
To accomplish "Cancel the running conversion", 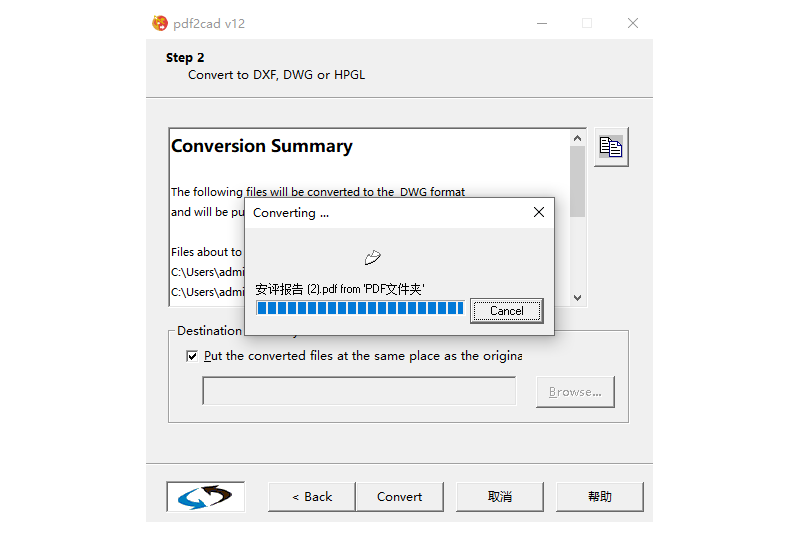I will pos(506,311).
